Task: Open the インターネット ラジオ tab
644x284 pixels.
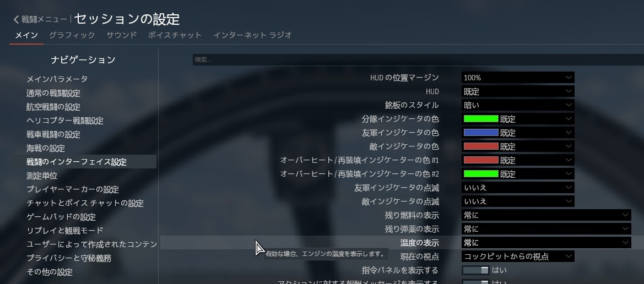Action: (252, 35)
